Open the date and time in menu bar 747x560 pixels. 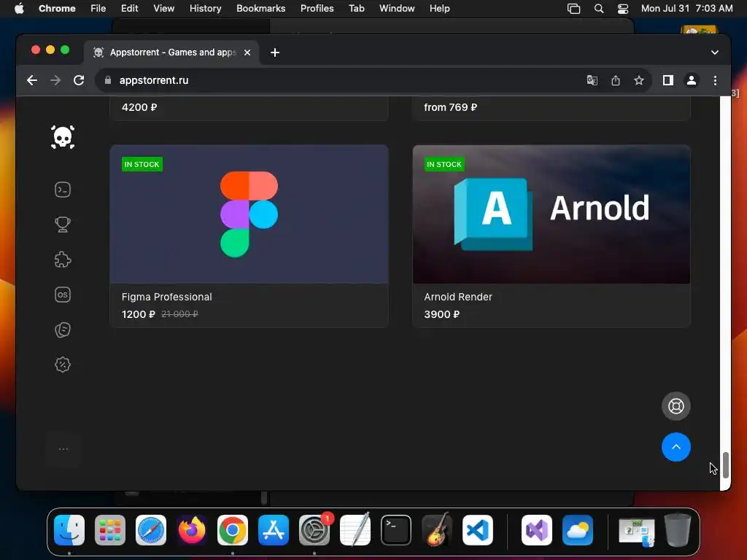686,8
